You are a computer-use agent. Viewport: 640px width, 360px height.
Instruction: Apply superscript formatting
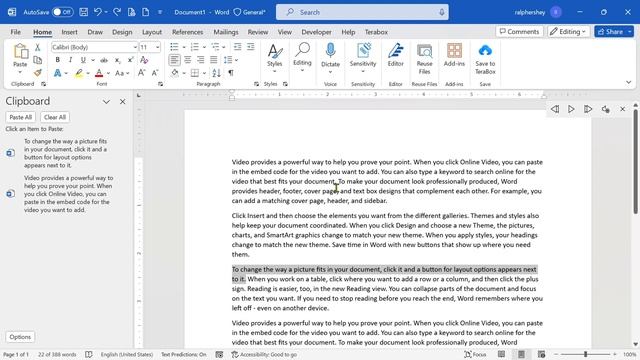pyautogui.click(x=131, y=60)
